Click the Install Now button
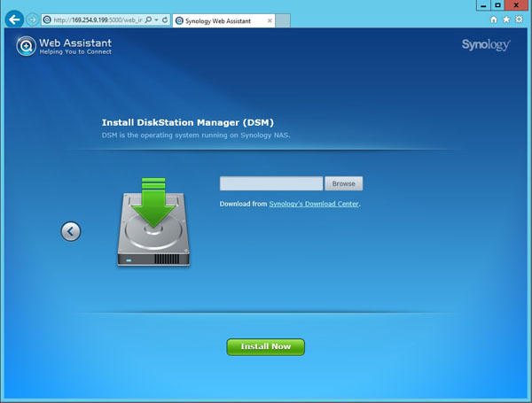 click(x=266, y=346)
